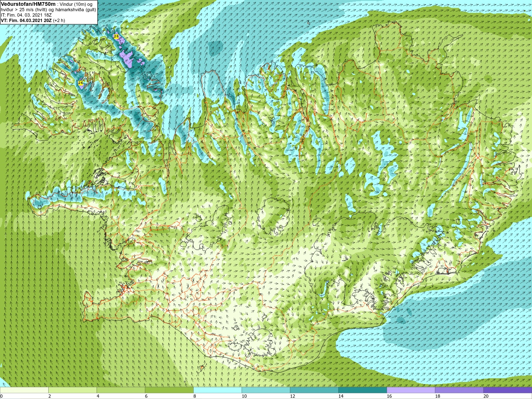Select the 'VT: Fim. 04.03.2021 20Z (+2 h)' line
Screen dimensions: 532x399
click(33, 20)
